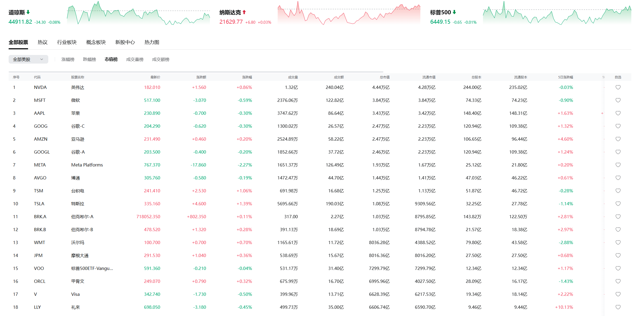Sort by 涨跌幅 column header
Viewport: 644px width, 316px height.
click(x=247, y=77)
